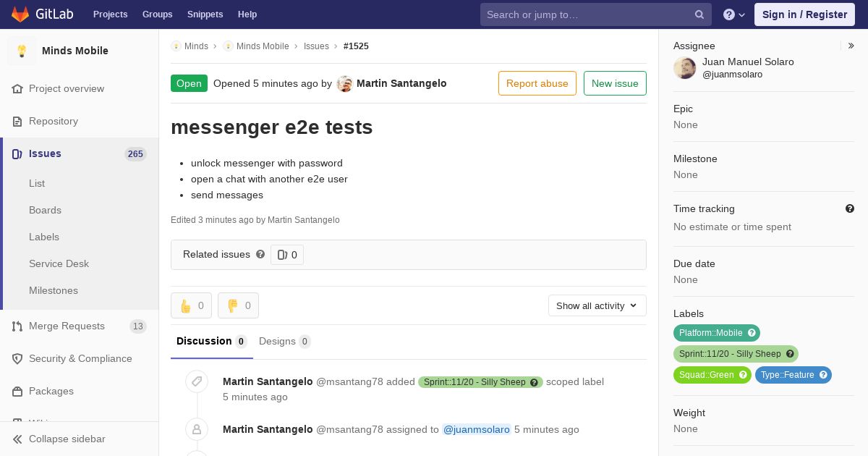This screenshot has height=456, width=868.
Task: Click help icon on Platform::Mobile label
Action: [752, 333]
